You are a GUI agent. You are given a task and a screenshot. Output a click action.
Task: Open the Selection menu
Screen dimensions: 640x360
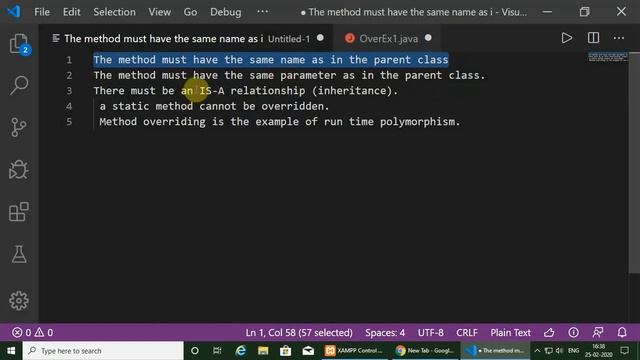tap(114, 12)
